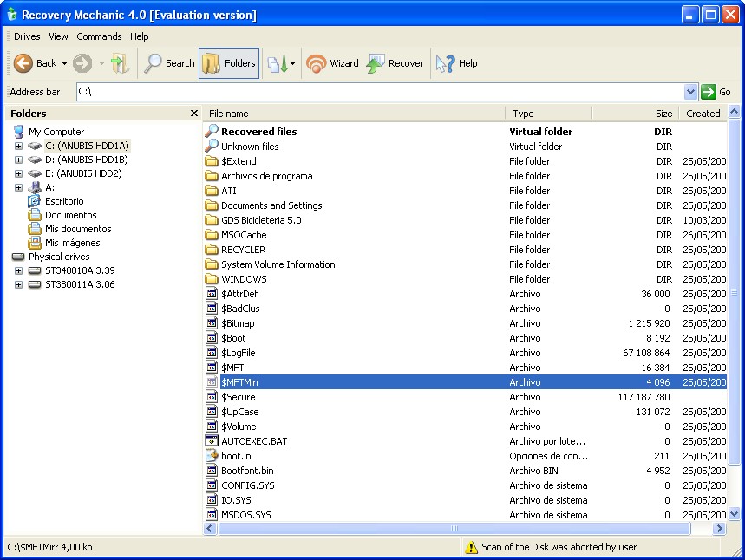This screenshot has height=560, width=745.
Task: Select the Unknown files magnifier icon
Action: [x=212, y=146]
